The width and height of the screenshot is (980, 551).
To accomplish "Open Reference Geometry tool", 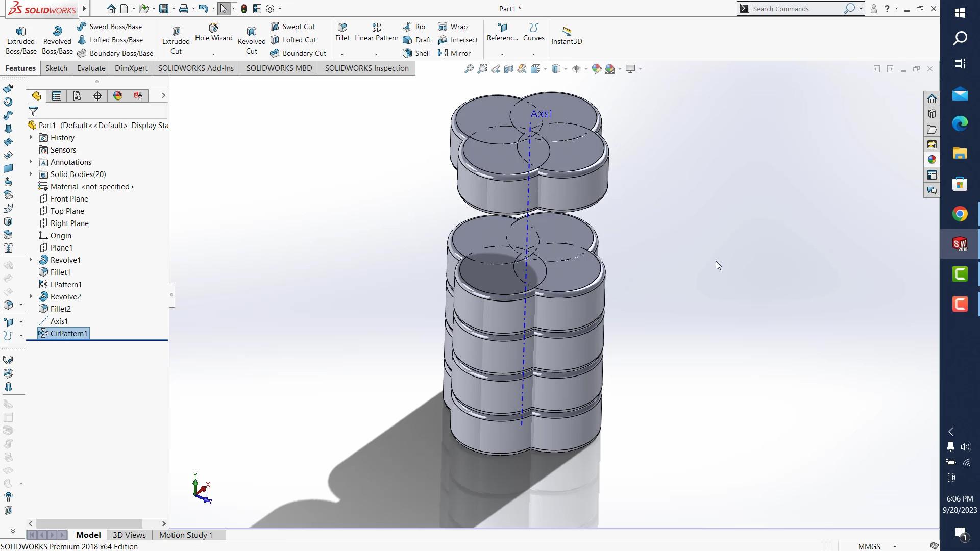I will pyautogui.click(x=502, y=32).
